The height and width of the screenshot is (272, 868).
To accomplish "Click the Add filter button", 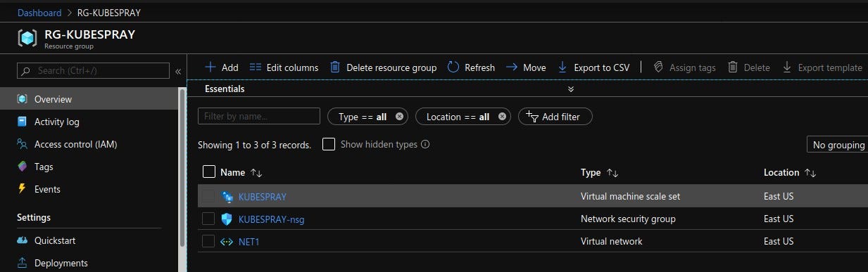I will coord(555,117).
